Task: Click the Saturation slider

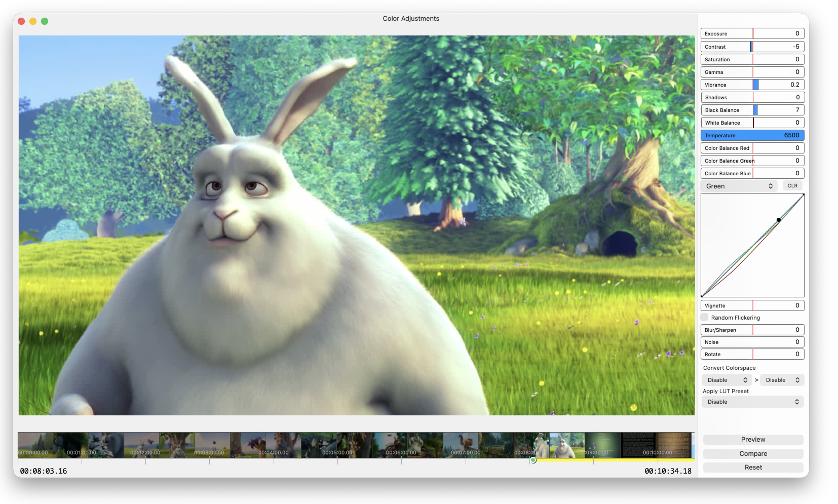Action: (752, 59)
